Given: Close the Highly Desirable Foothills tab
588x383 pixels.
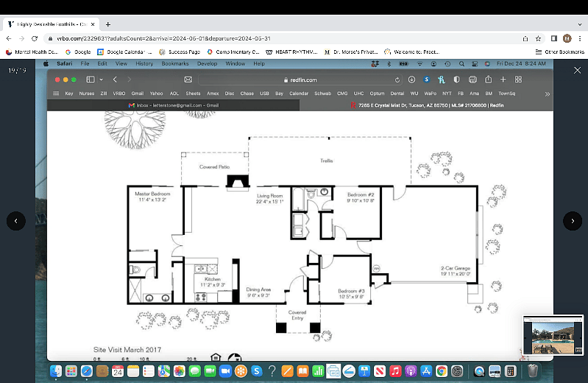Looking at the screenshot, I should [x=93, y=24].
